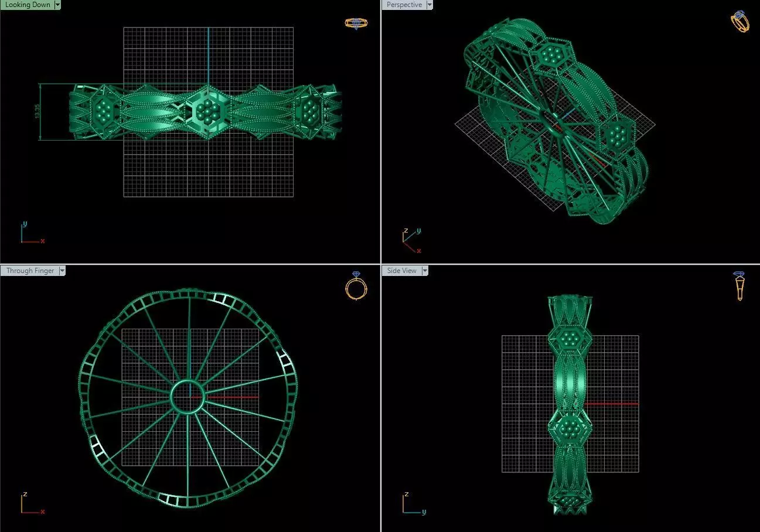Open the Looking Down viewport dropdown arrow
This screenshot has height=532, width=760.
[57, 5]
